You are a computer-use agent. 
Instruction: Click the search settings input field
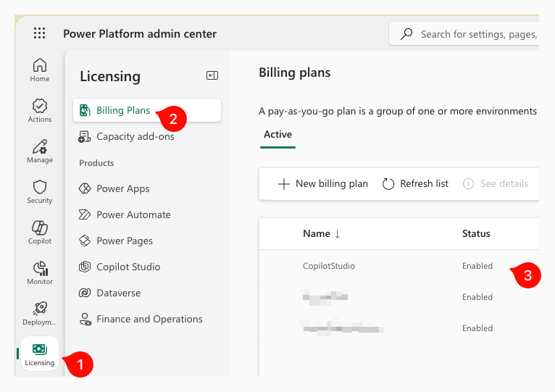475,33
